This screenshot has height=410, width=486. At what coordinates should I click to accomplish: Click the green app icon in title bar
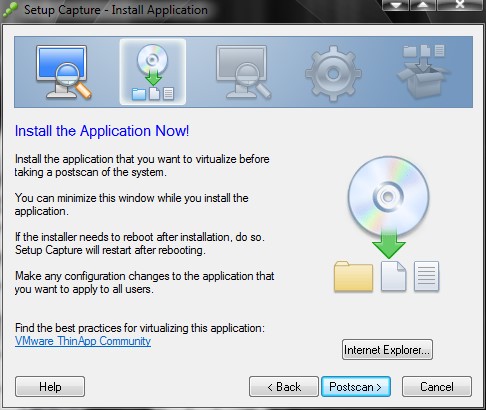coord(10,9)
